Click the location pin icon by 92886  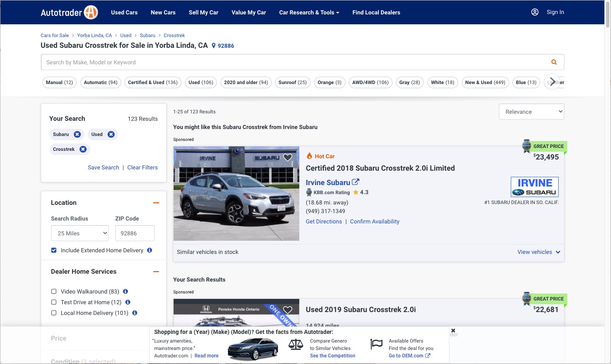pyautogui.click(x=214, y=46)
